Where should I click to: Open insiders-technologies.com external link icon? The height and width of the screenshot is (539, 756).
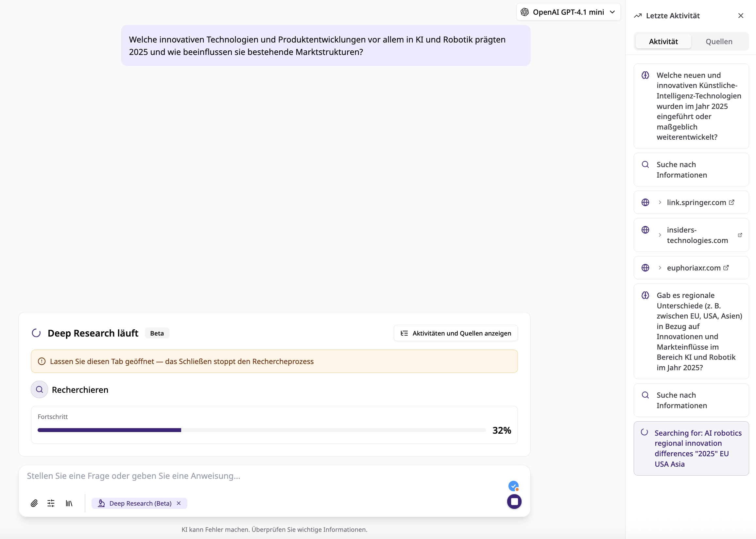click(740, 235)
